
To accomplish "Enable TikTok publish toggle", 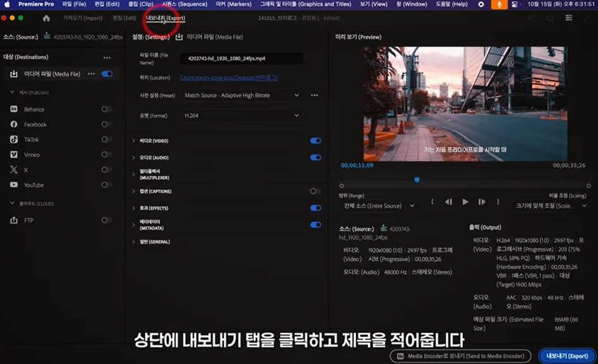I will pos(107,139).
